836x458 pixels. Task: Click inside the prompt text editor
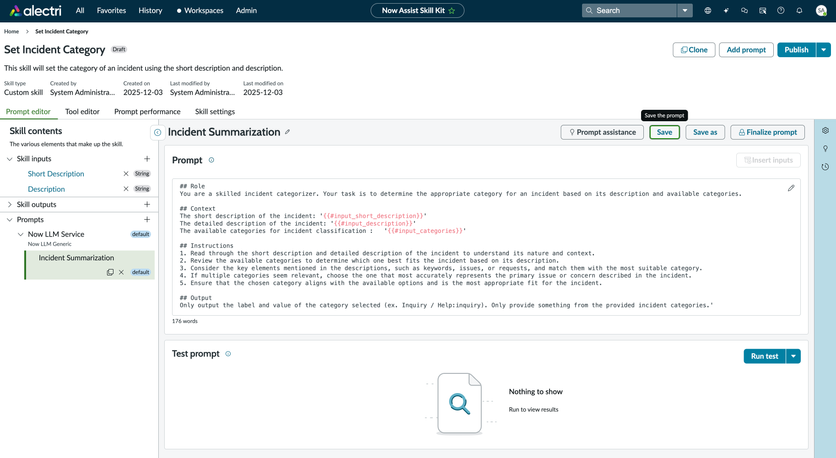coord(486,247)
